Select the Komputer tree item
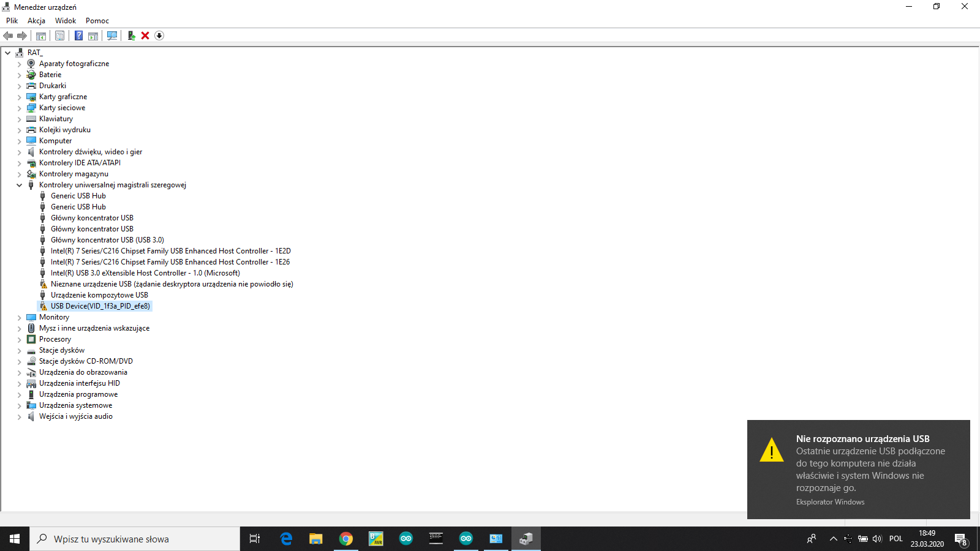Image resolution: width=980 pixels, height=551 pixels. coord(55,141)
